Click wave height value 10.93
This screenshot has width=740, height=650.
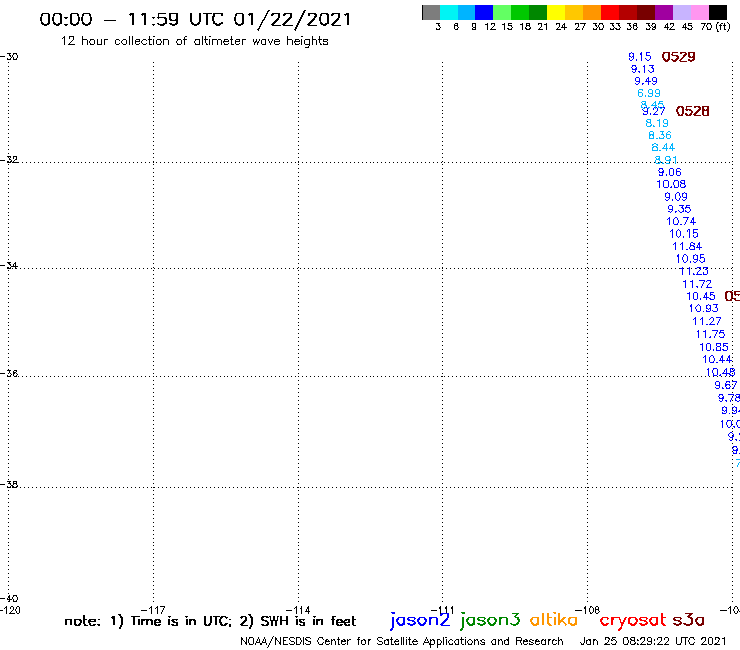[x=704, y=308]
